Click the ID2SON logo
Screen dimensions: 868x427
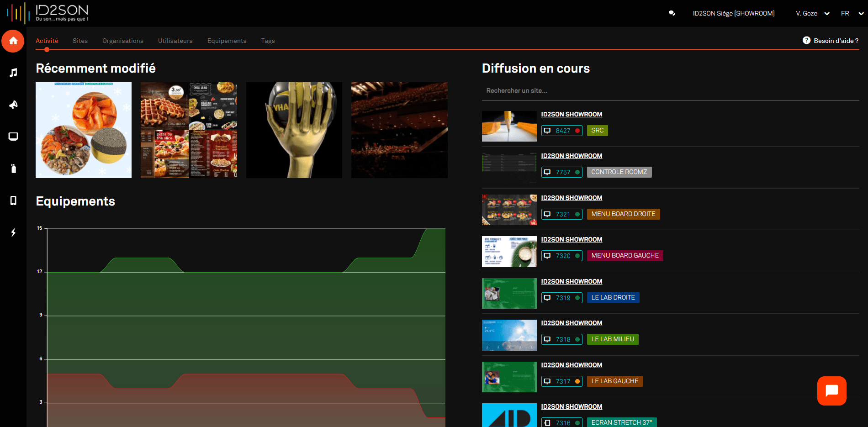coord(48,12)
